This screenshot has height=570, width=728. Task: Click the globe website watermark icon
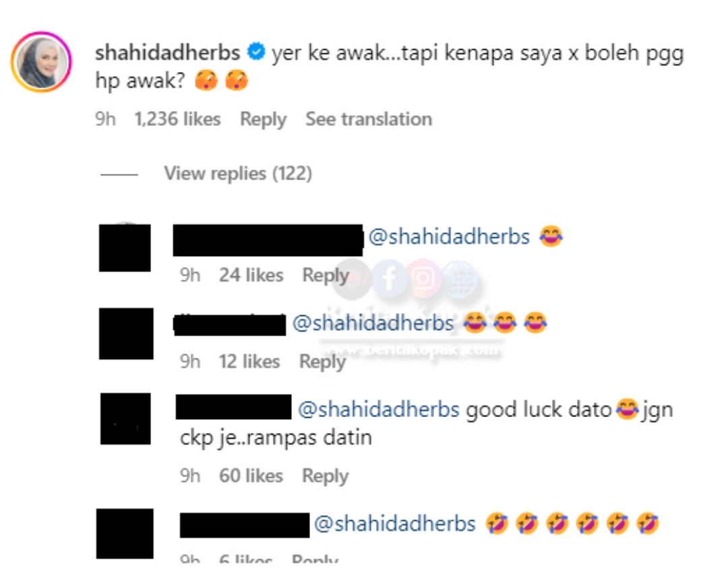click(459, 278)
